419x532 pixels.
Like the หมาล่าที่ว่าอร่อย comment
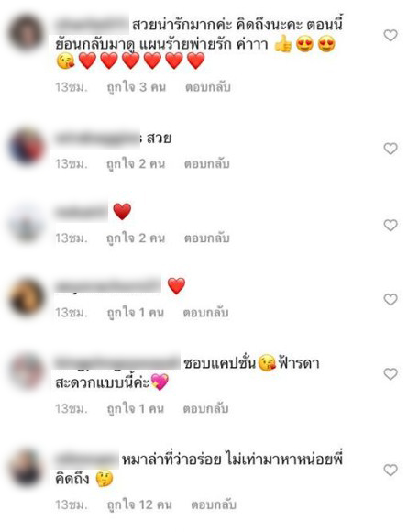[x=391, y=471]
